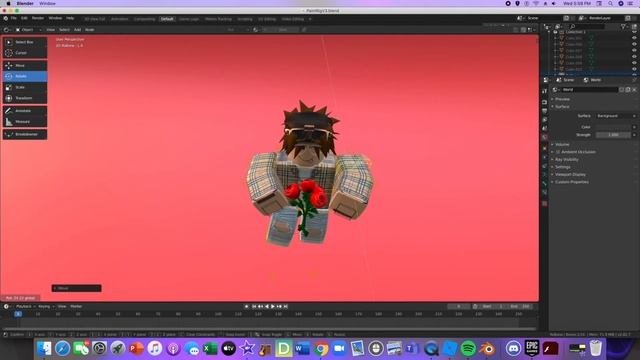Open the Blender app in the dock
Screen dimensions: 640x360
click(x=487, y=349)
